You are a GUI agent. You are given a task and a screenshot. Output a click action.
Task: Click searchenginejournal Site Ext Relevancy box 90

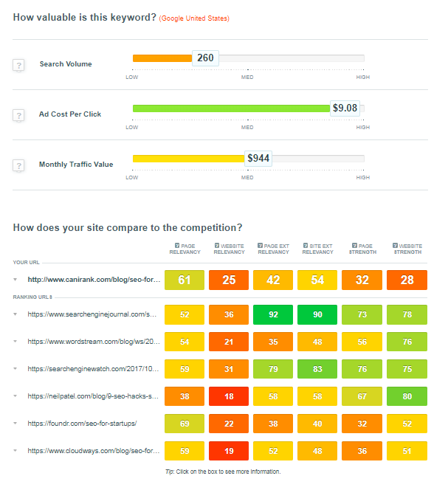click(x=317, y=314)
